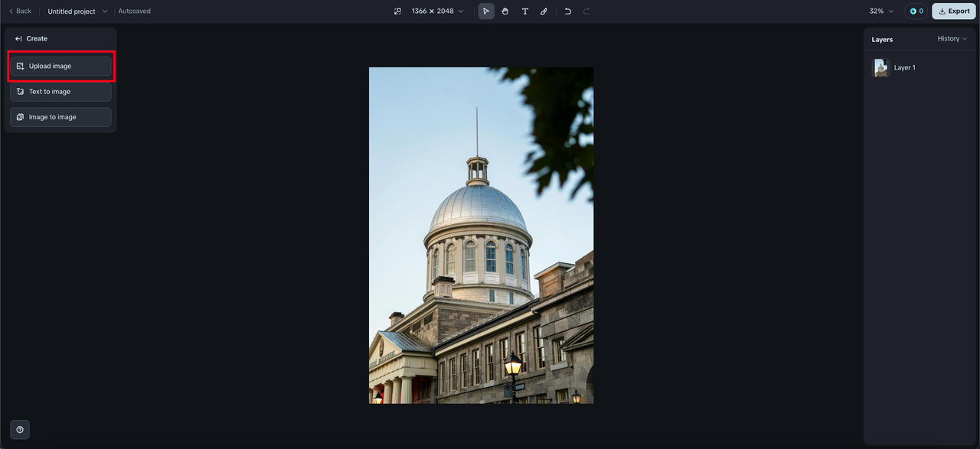
Task: Select the Layer 1 thumbnail
Action: [881, 68]
